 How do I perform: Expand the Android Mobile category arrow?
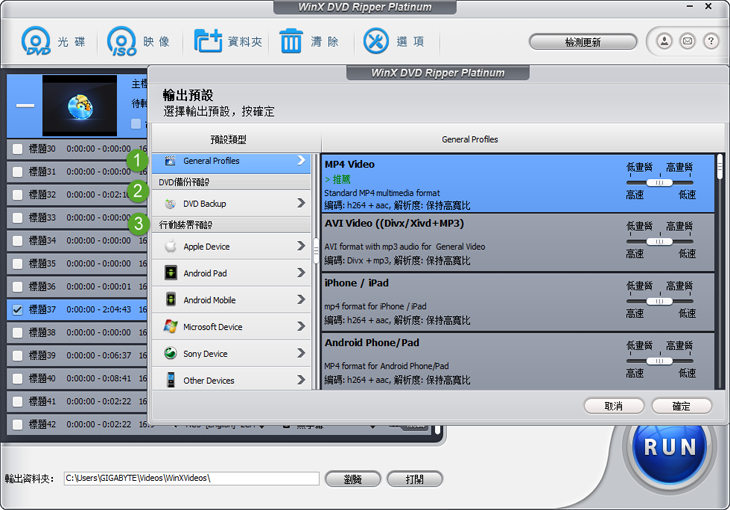point(301,300)
